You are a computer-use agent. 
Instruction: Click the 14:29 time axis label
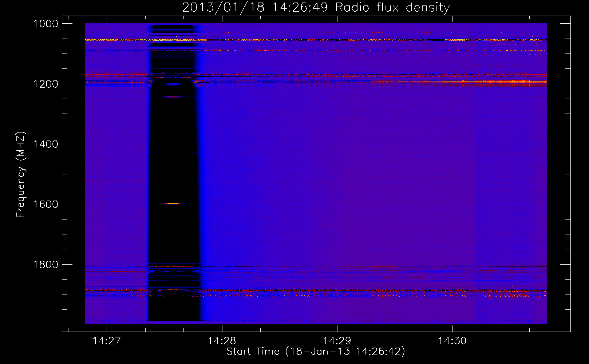tap(337, 341)
